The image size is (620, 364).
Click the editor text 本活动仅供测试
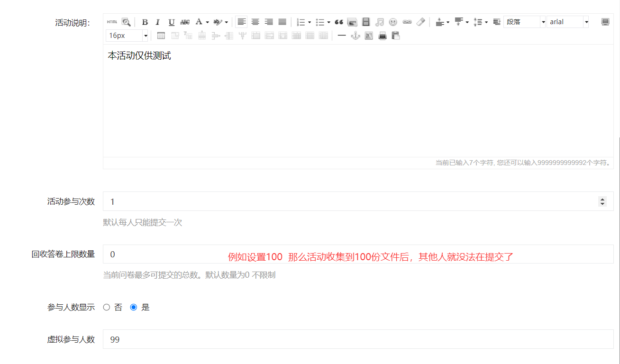click(139, 56)
